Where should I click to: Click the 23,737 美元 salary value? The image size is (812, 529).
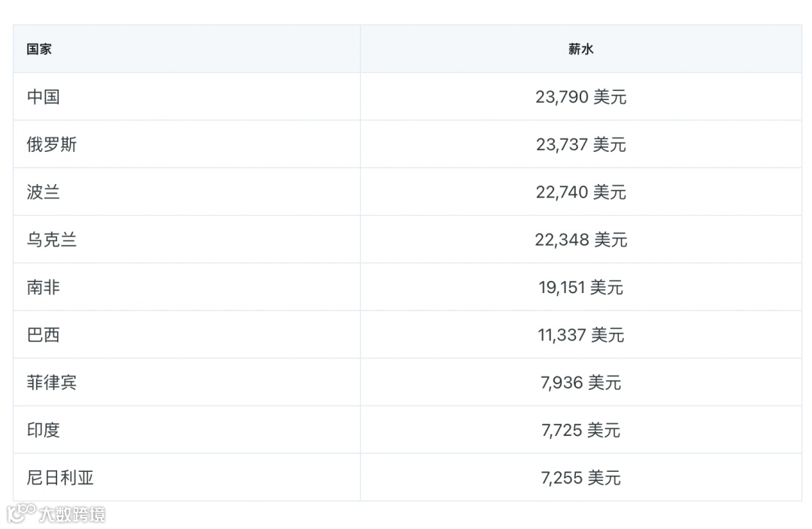[580, 144]
